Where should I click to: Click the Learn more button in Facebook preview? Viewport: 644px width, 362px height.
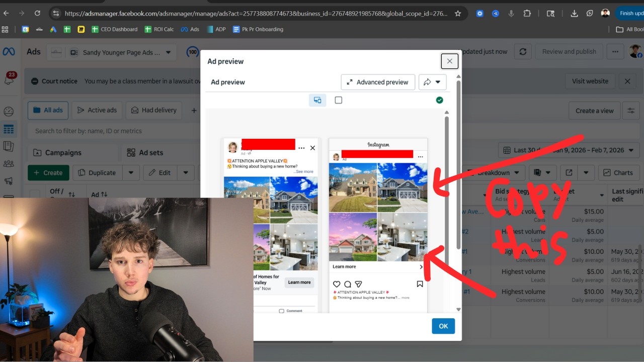coord(299,282)
